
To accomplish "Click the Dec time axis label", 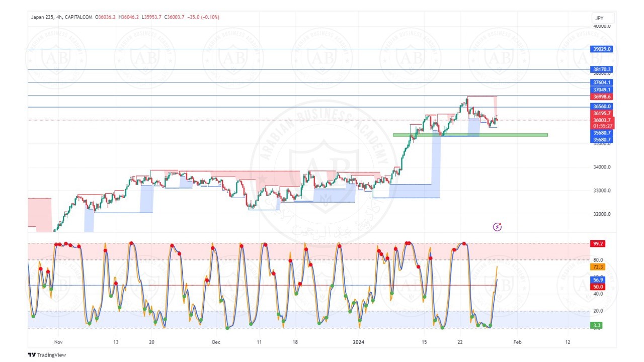I will (x=216, y=341).
